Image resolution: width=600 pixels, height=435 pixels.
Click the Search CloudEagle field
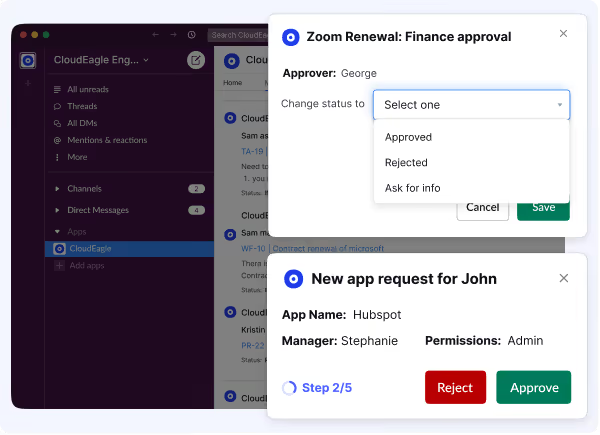(238, 35)
